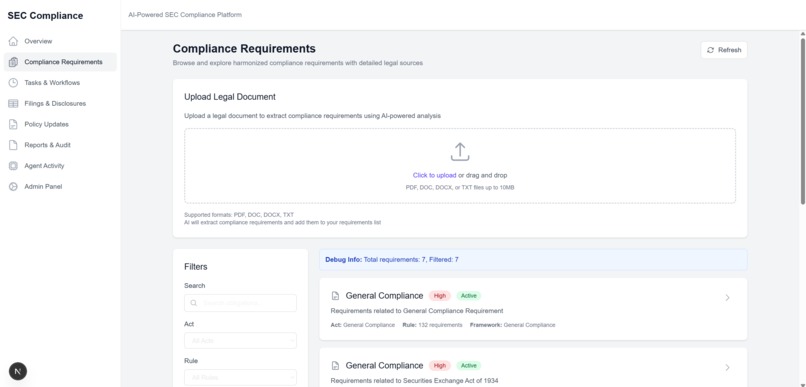Click the 'Filters' heading

click(x=196, y=267)
